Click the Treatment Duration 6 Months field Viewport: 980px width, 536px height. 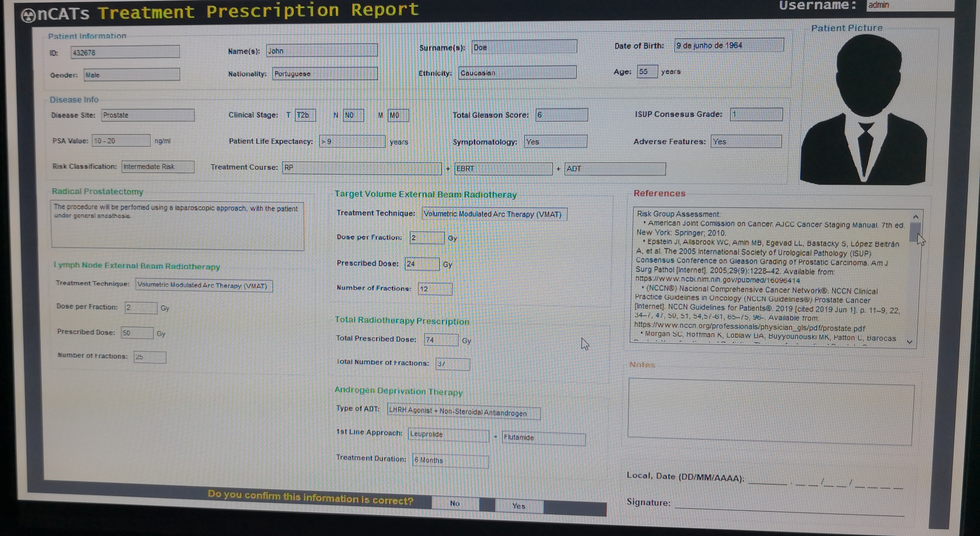450,460
